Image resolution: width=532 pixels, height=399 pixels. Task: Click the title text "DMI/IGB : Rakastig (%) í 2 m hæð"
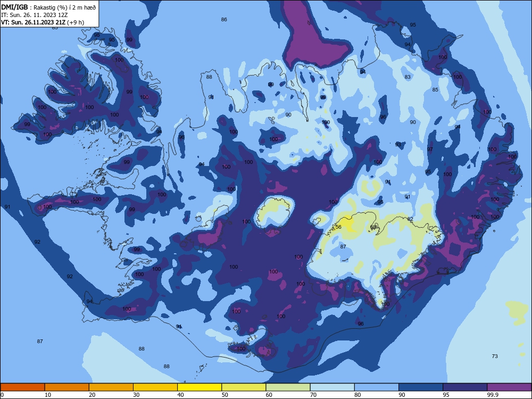[48, 7]
